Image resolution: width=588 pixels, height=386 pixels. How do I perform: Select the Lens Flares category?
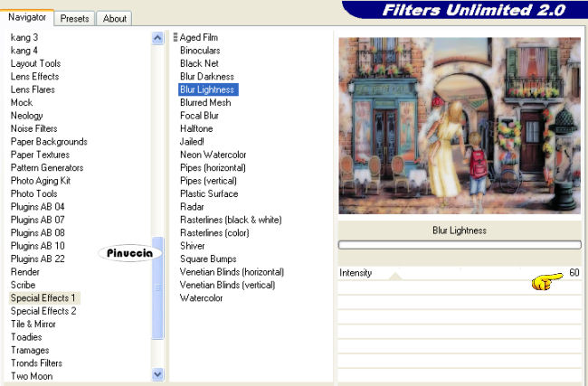click(33, 89)
